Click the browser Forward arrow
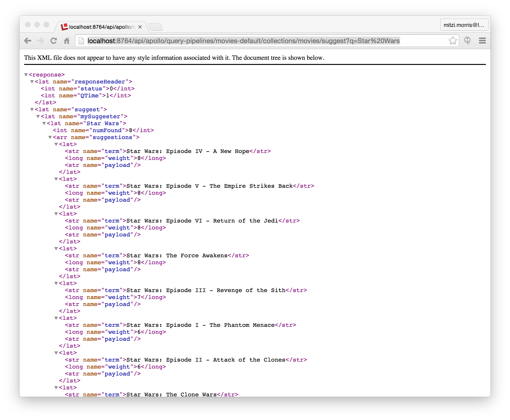The image size is (510, 420). tap(41, 41)
